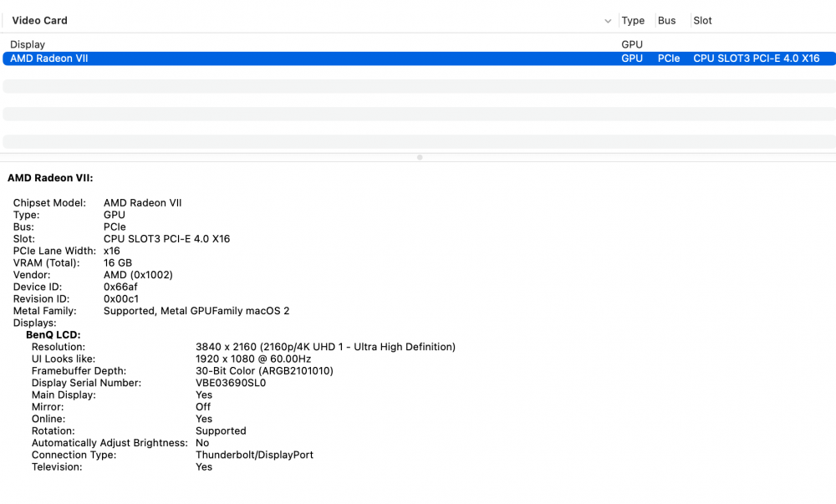Click the Connection Type value Thunderbolt/DisplayPort
This screenshot has height=504, width=836.
254,455
